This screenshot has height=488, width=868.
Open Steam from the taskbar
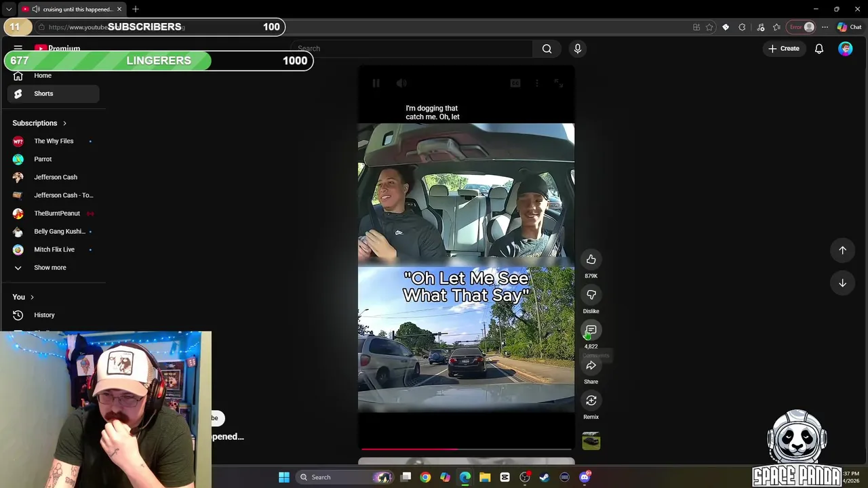(545, 477)
